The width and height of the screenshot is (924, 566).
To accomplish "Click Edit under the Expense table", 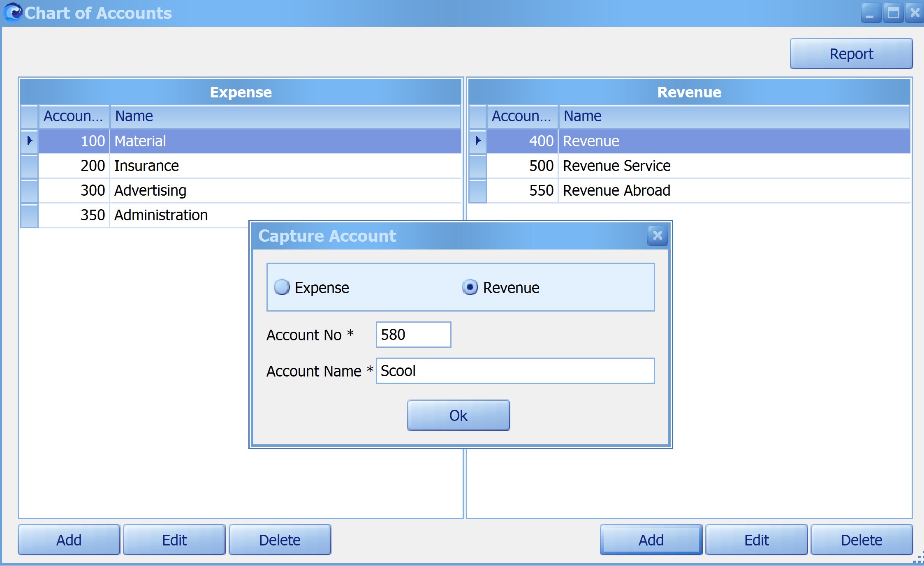I will [x=174, y=540].
